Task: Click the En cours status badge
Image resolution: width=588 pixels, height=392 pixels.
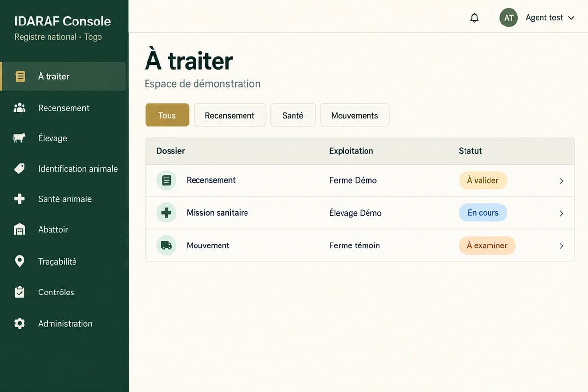Action: (483, 213)
